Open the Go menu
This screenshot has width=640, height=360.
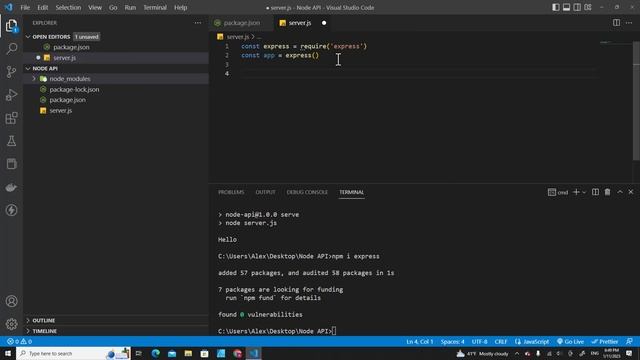pyautogui.click(x=113, y=7)
